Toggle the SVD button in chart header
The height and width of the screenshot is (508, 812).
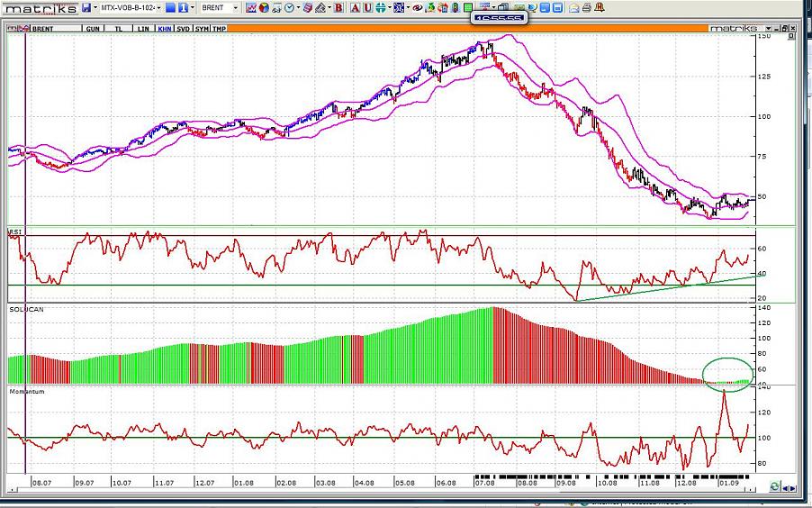183,29
